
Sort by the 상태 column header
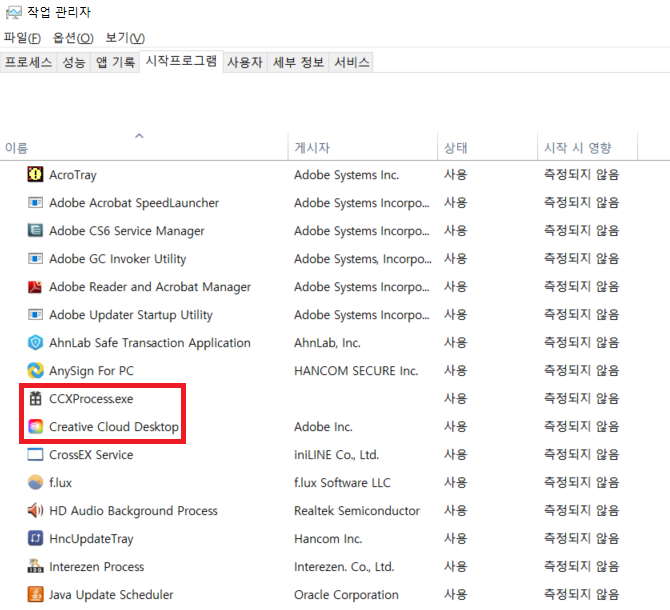(455, 148)
